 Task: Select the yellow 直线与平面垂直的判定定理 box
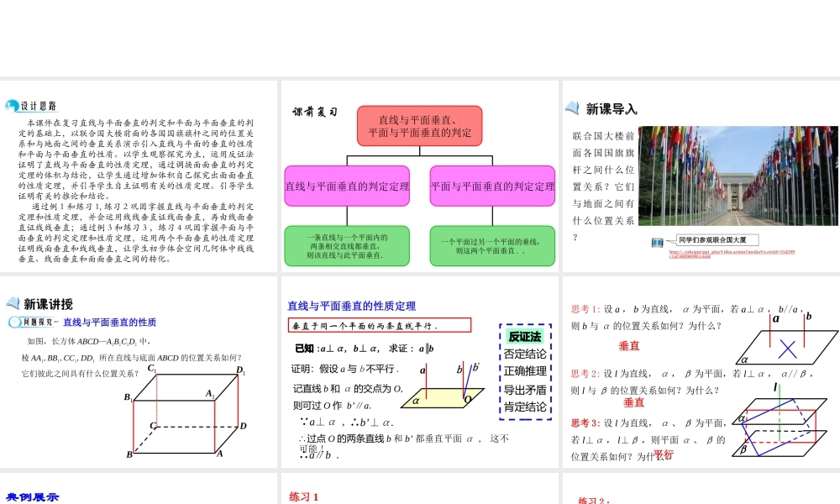(347, 187)
